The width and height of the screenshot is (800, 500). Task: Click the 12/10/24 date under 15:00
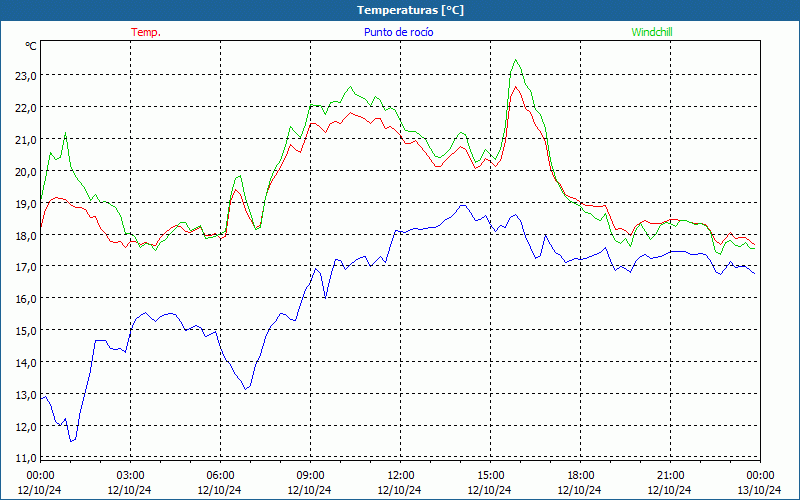coord(489,490)
